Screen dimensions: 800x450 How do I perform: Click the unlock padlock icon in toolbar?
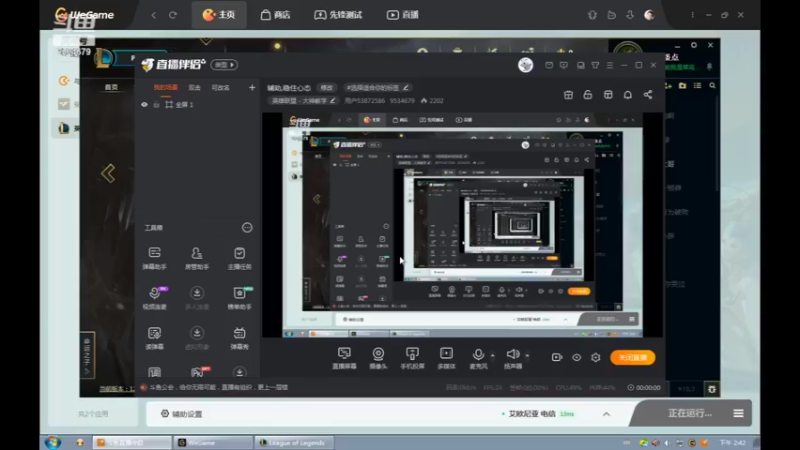click(588, 95)
